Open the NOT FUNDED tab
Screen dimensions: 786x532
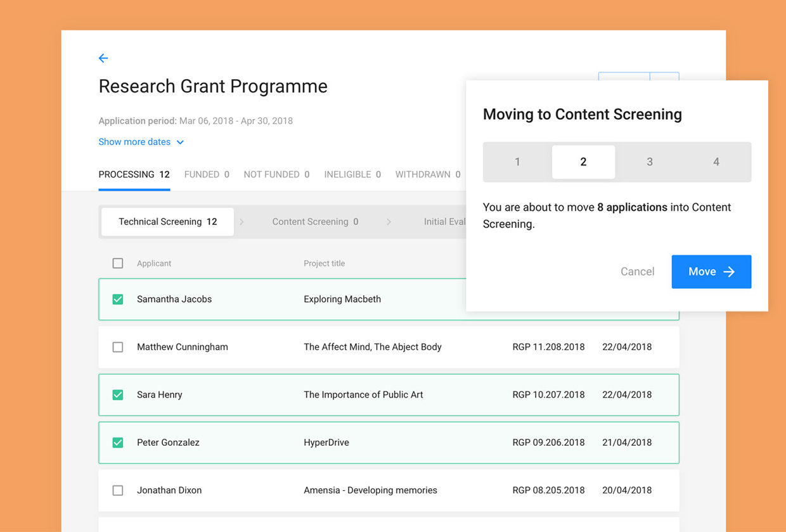[x=276, y=174]
